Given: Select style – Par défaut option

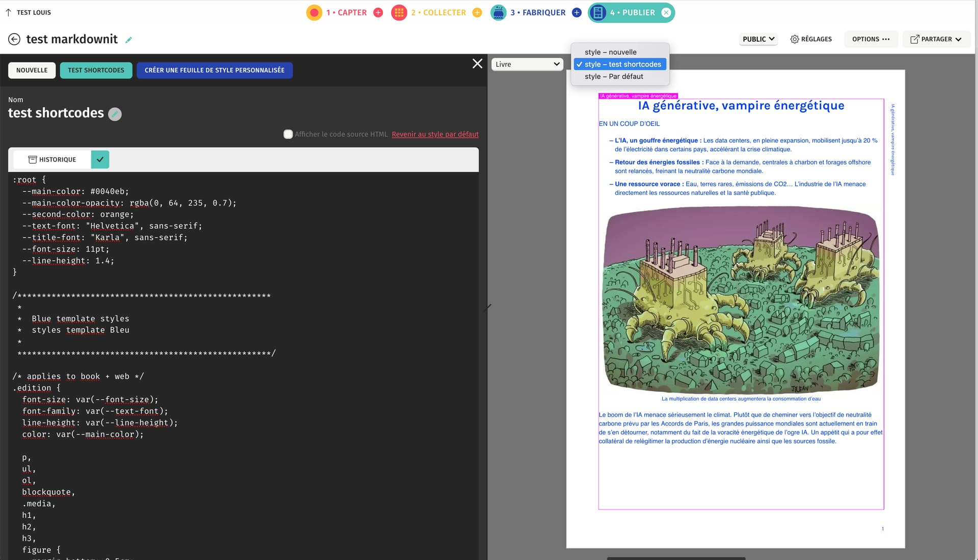Looking at the screenshot, I should (x=620, y=76).
